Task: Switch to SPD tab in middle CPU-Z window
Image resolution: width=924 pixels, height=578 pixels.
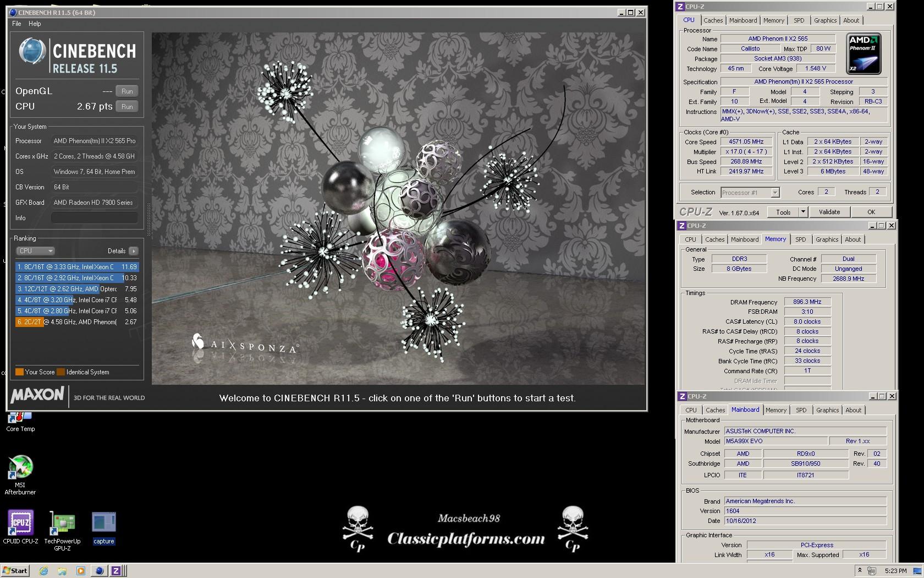Action: pos(801,239)
